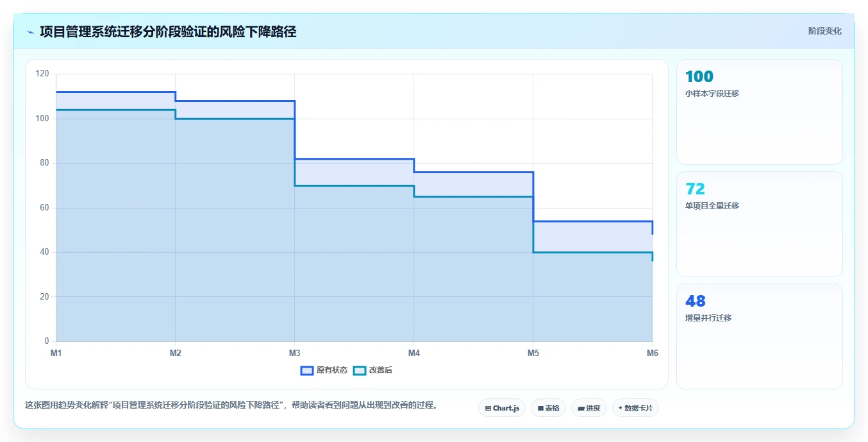Click the 阶段变化 label in header
Viewport: 868px width, 442px height.
pyautogui.click(x=824, y=31)
